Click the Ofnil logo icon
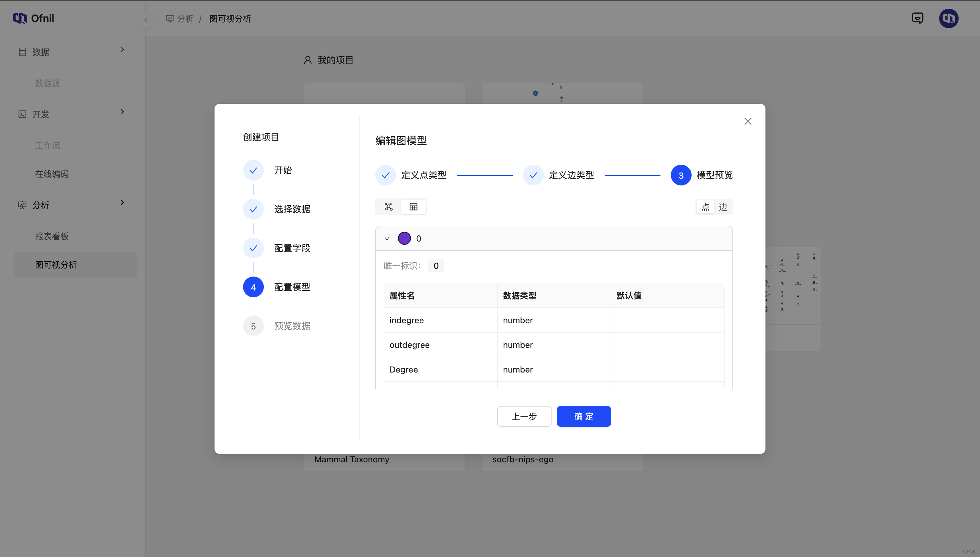The height and width of the screenshot is (557, 980). (x=20, y=18)
